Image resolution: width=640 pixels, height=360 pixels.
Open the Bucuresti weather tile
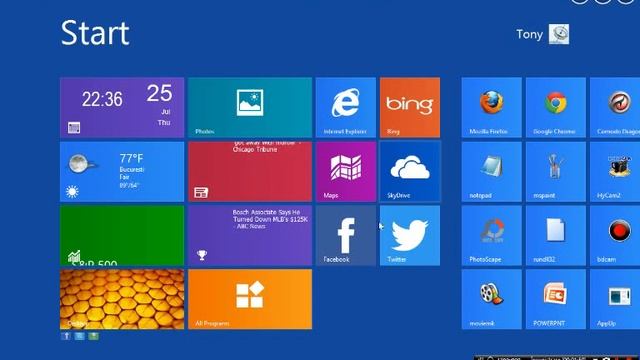point(122,171)
